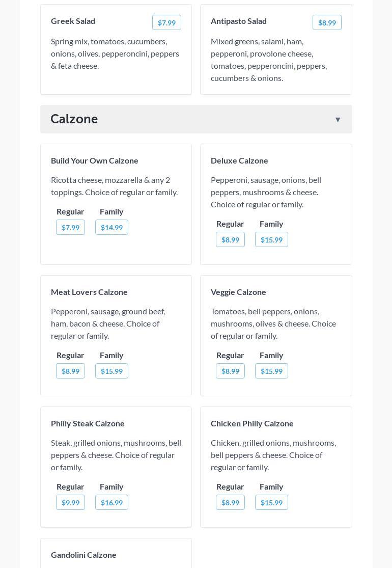Image resolution: width=392 pixels, height=568 pixels.
Task: Click the Greek Salad item title
Action: point(73,21)
